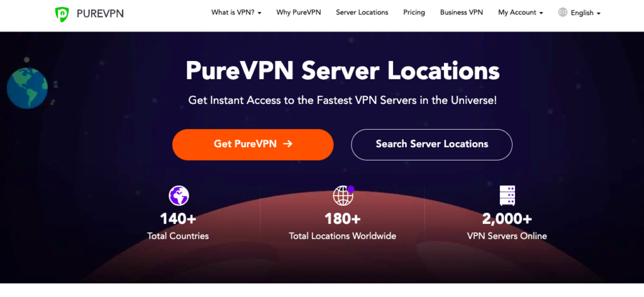The width and height of the screenshot is (644, 297).
Task: Click the web globe Locations Worldwide icon
Action: 343,196
